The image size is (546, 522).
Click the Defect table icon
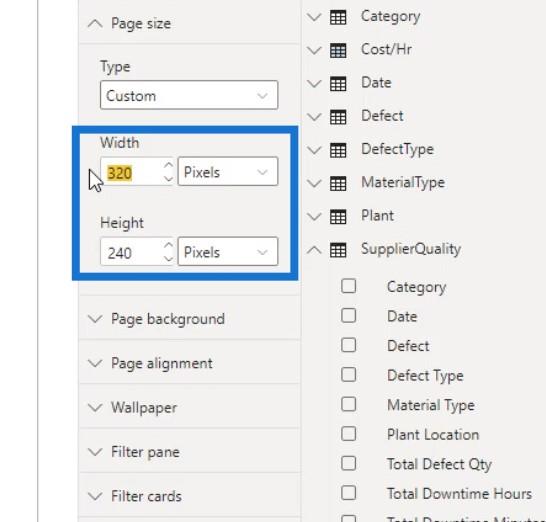(338, 117)
